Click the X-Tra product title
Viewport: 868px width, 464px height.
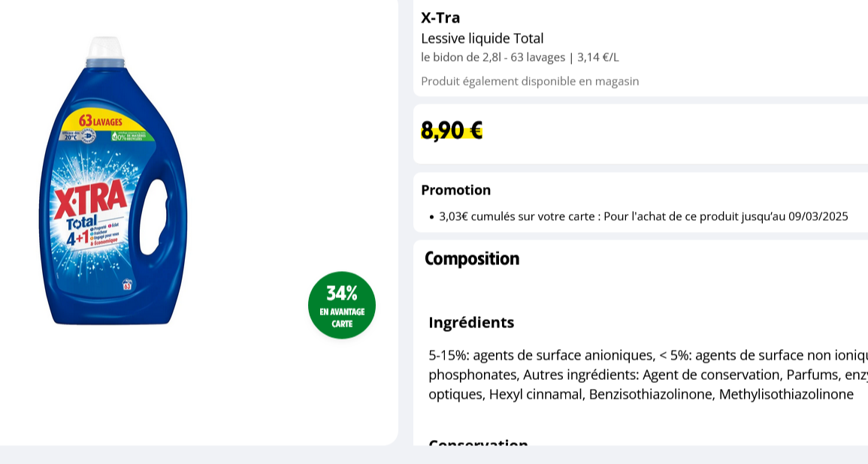(x=440, y=17)
